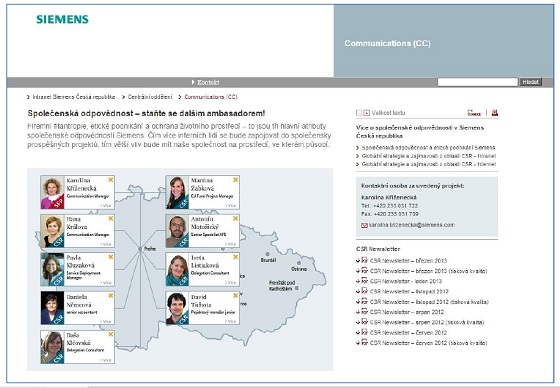Click Antonín Motošický's photo
This screenshot has height=388, width=560.
[x=178, y=231]
